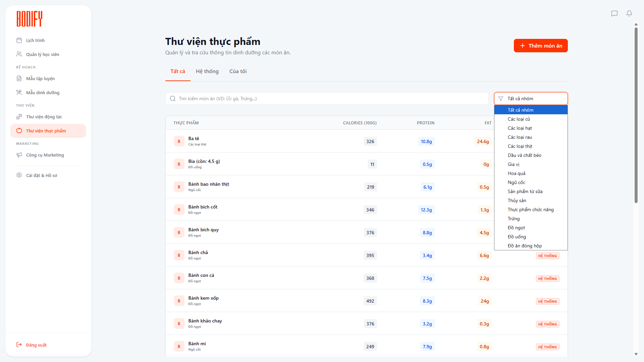Screen dimensions: 644x362
Task: Click the BODIFY logo
Action: coord(30,19)
